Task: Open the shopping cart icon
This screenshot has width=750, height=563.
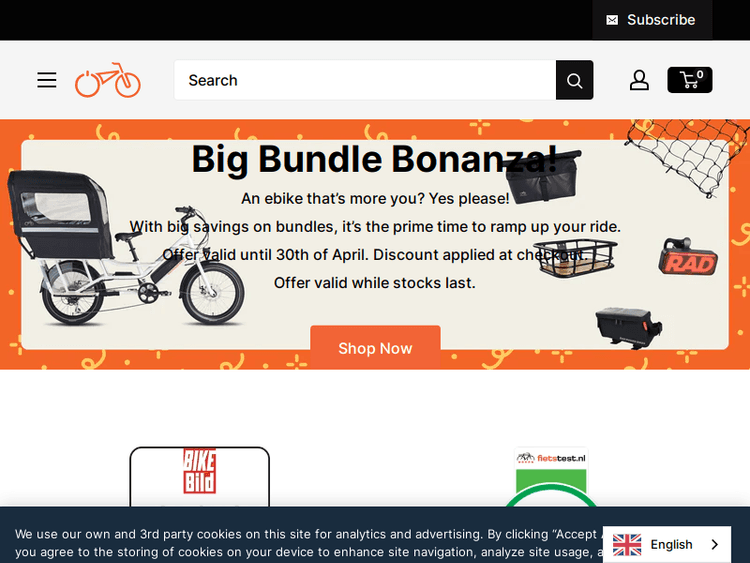Action: [x=690, y=80]
